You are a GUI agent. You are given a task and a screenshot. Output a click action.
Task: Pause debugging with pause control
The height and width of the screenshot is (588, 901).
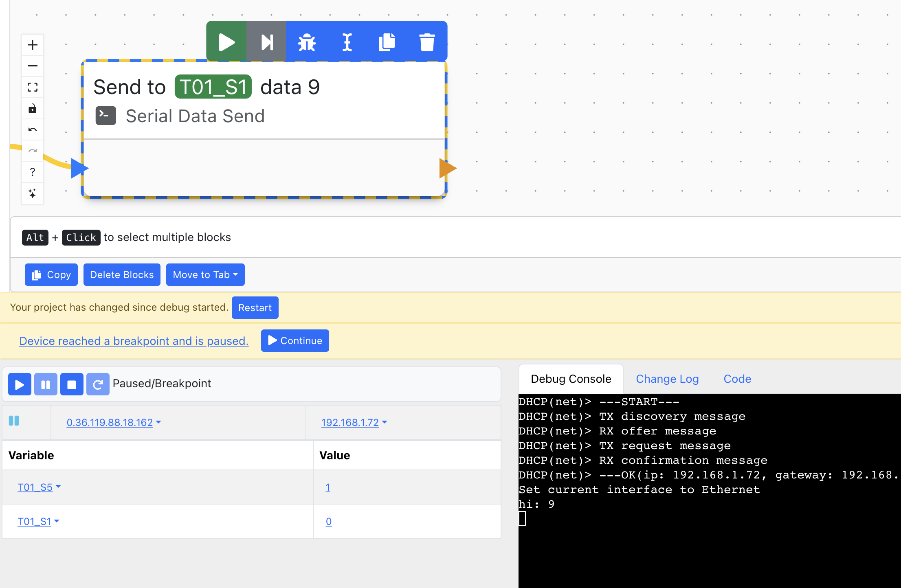click(46, 384)
